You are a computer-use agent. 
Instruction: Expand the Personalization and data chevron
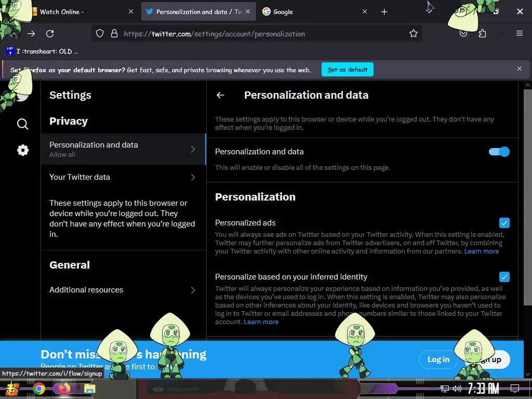click(x=193, y=149)
